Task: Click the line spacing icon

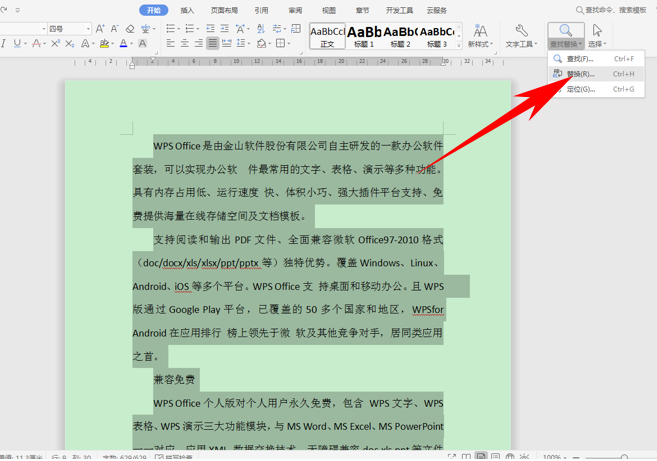Action: [241, 43]
